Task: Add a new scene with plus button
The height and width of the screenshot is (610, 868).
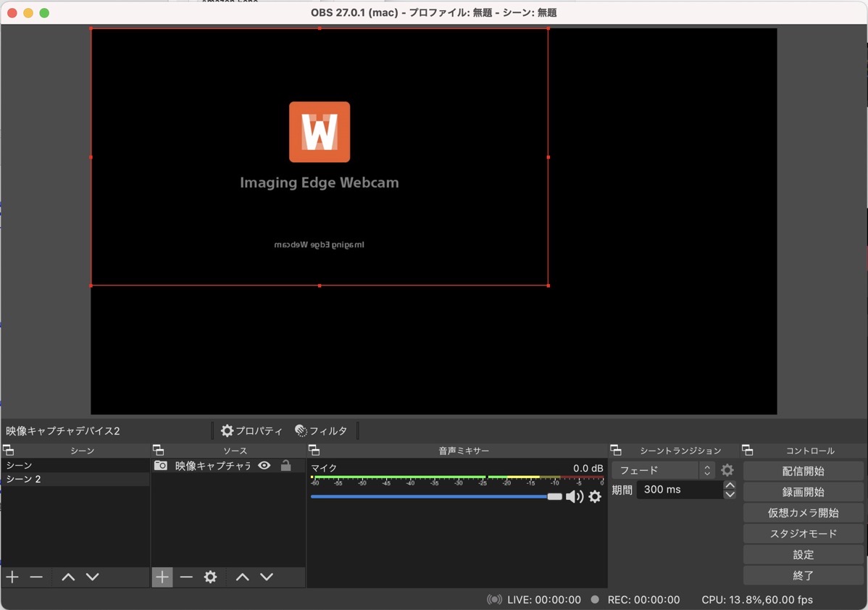Action: (12, 577)
